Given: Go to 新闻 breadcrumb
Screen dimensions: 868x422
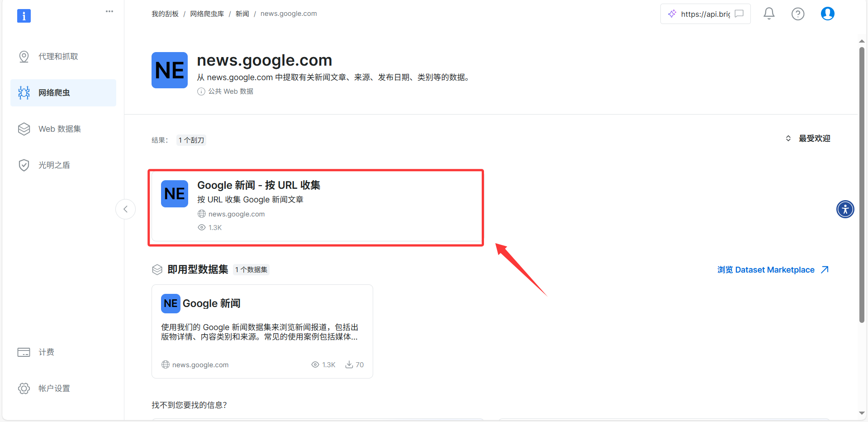Looking at the screenshot, I should coord(242,14).
